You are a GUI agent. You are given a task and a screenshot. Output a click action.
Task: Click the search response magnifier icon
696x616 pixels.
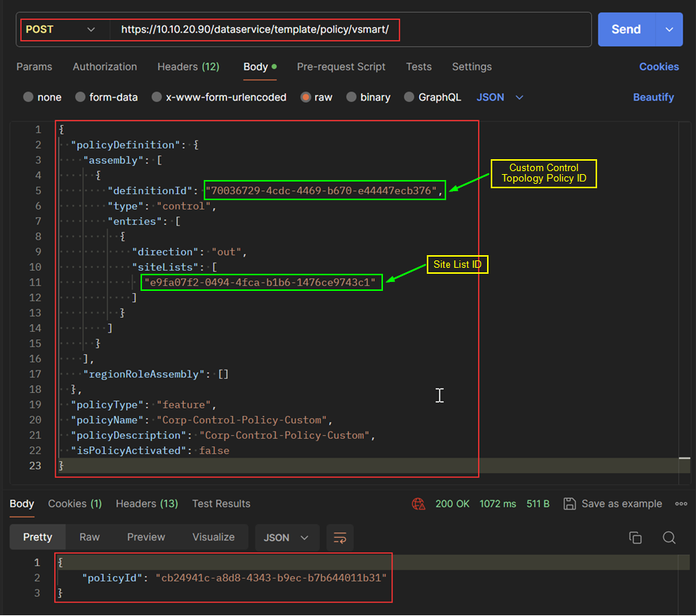click(668, 537)
